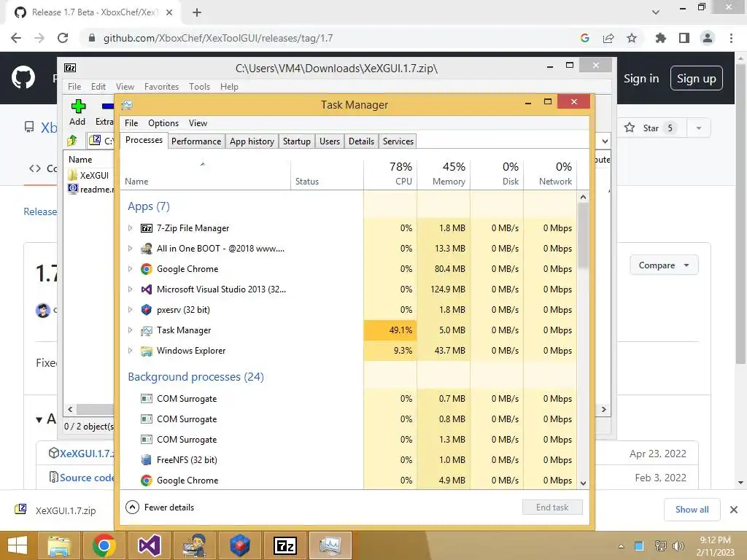This screenshot has height=560, width=747.
Task: Open Chrome three-dot menu
Action: [x=731, y=38]
